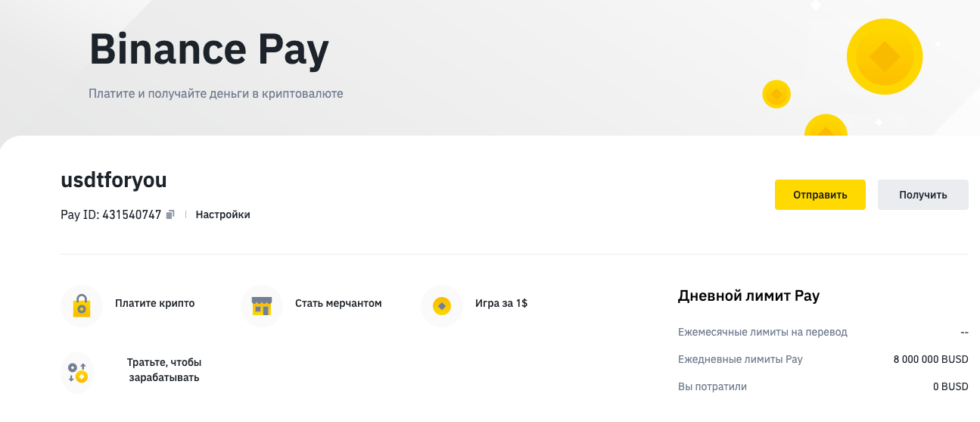This screenshot has height=422, width=980.
Task: Click the 8 000 000 BUSD daily limit value
Action: (x=930, y=359)
